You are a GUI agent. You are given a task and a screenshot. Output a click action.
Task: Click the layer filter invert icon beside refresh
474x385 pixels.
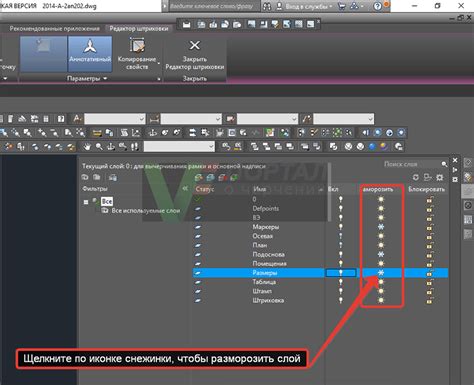pyautogui.click(x=427, y=177)
